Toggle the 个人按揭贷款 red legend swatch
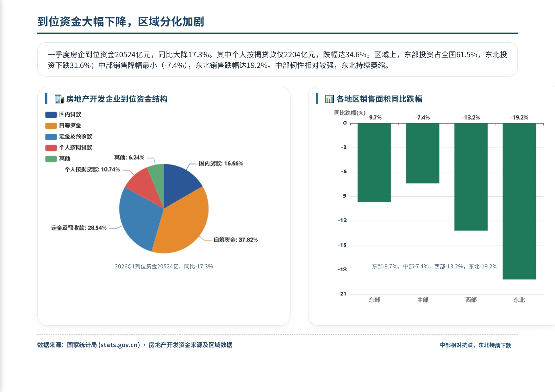Viewport: 555px width, 392px height. coord(51,148)
